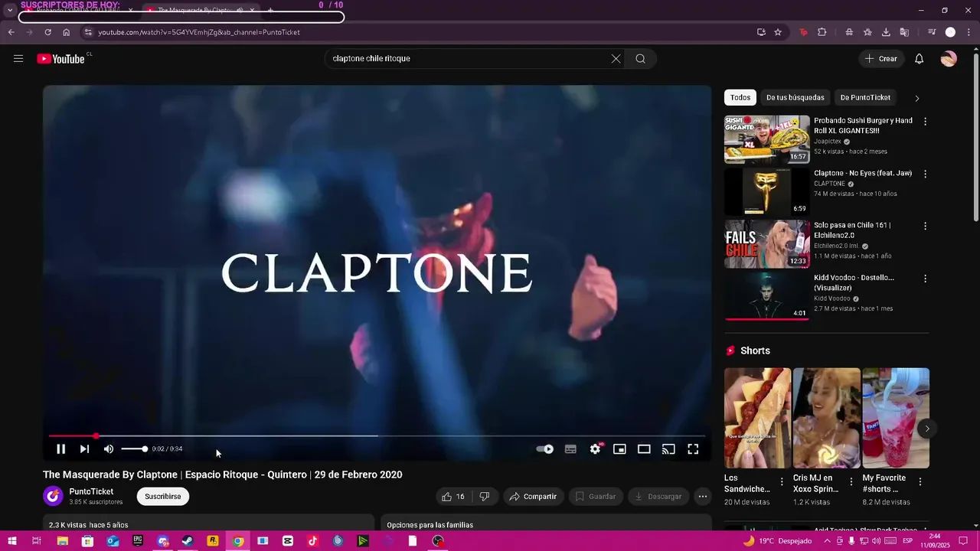Subscribe with the Suscribirse button
Viewport: 980px width, 551px height.
pyautogui.click(x=163, y=497)
